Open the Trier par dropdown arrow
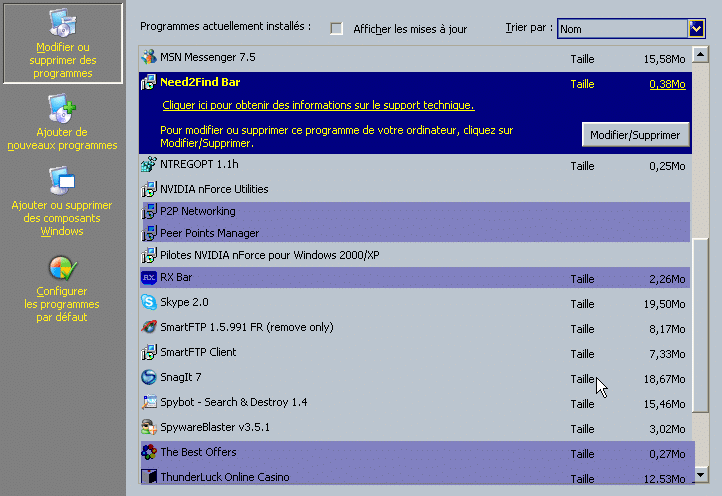This screenshot has height=496, width=722. [x=696, y=29]
